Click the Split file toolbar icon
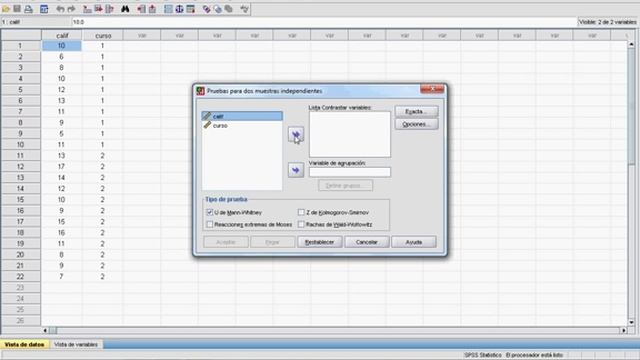This screenshot has width=640, height=360. pyautogui.click(x=168, y=9)
